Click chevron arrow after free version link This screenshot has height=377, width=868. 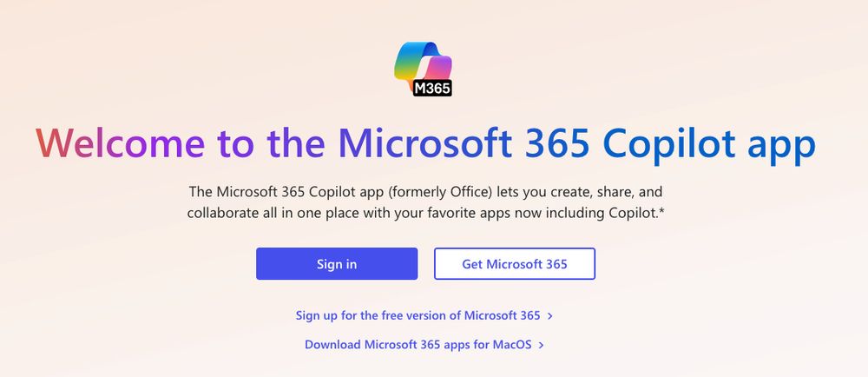pyautogui.click(x=550, y=316)
